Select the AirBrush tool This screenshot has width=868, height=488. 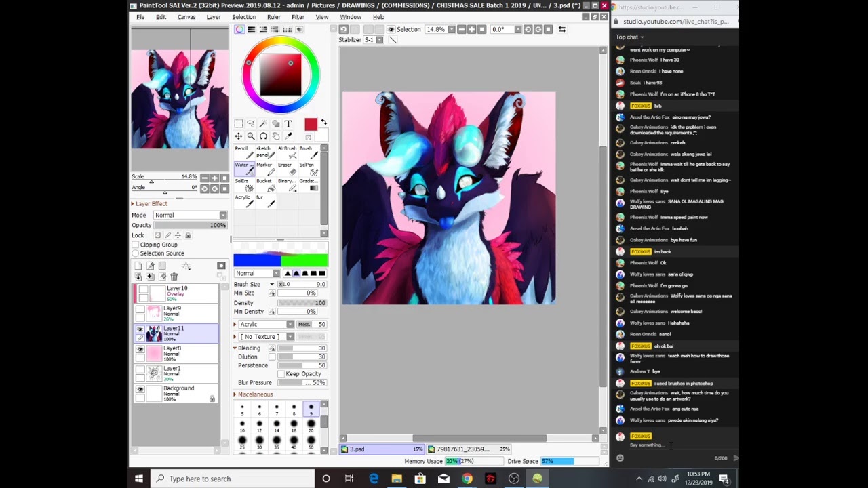pyautogui.click(x=286, y=152)
